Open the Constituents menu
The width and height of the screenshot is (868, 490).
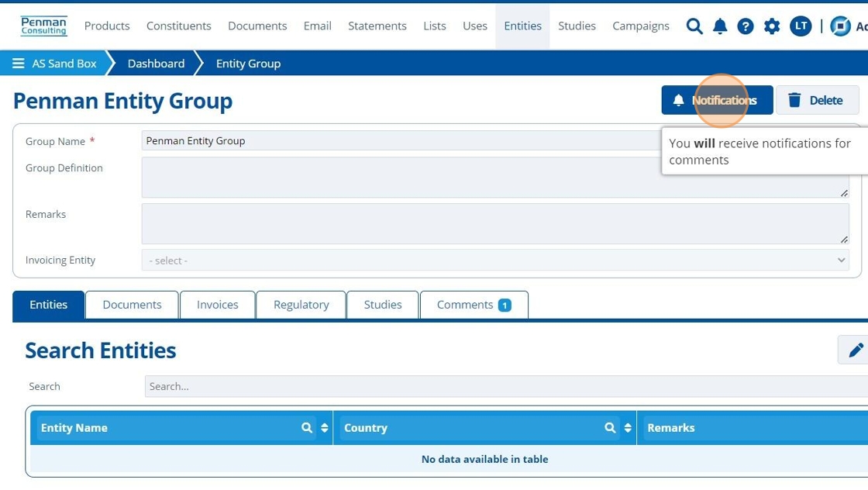(179, 26)
